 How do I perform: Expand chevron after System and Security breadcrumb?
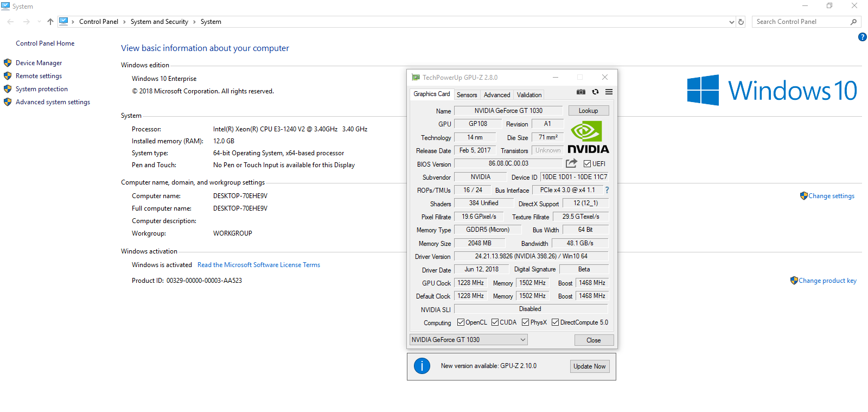[x=194, y=22]
